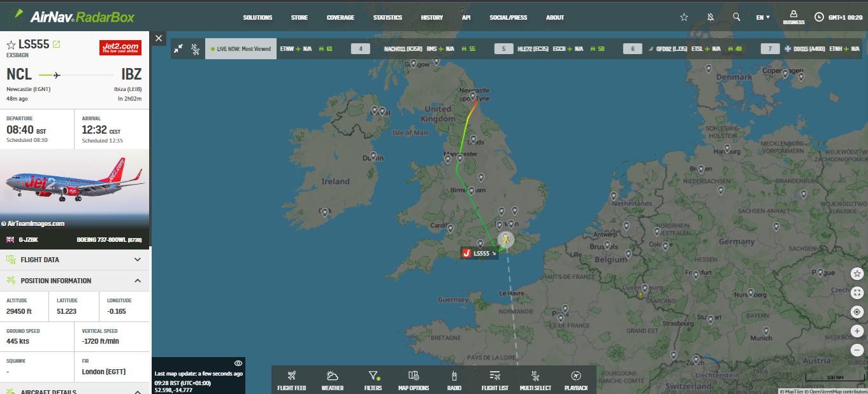Open the History menu
Screen dimensions: 868x394
[x=431, y=17]
